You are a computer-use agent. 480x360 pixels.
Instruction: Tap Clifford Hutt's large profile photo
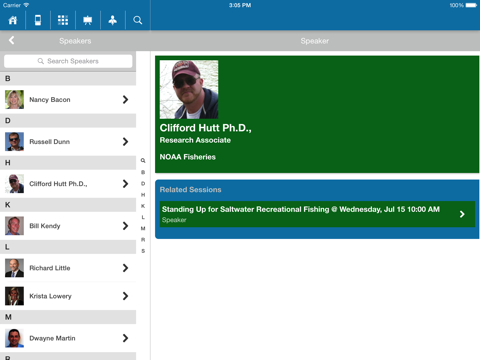coord(189,89)
